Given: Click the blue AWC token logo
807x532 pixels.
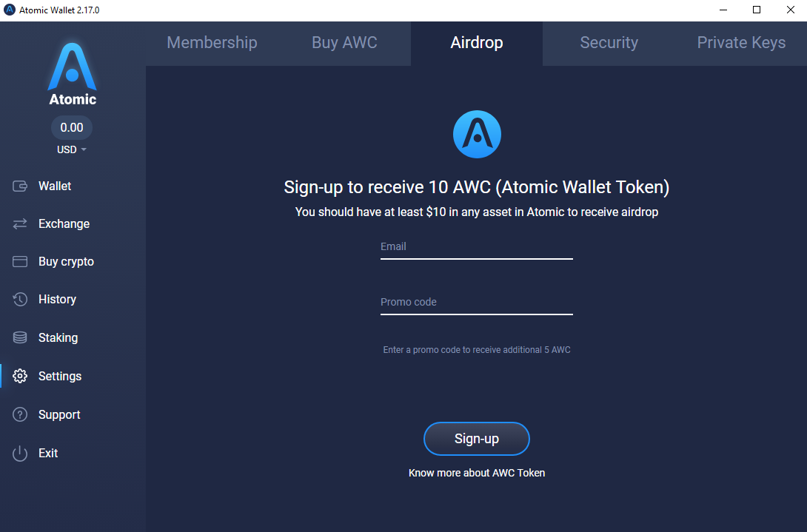Looking at the screenshot, I should pyautogui.click(x=477, y=134).
